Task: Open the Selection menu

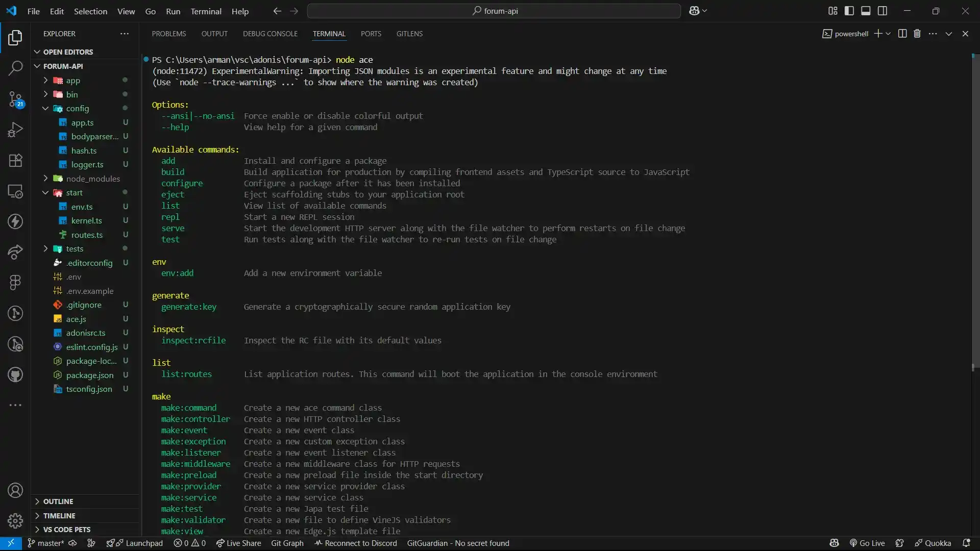Action: coord(90,11)
